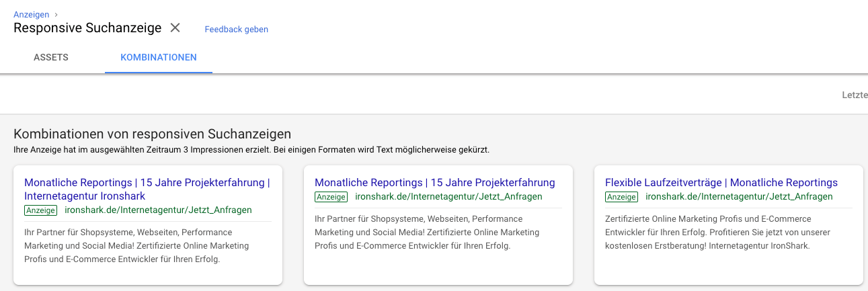
Task: Select the KOMBINATIONEN tab
Action: [x=159, y=57]
